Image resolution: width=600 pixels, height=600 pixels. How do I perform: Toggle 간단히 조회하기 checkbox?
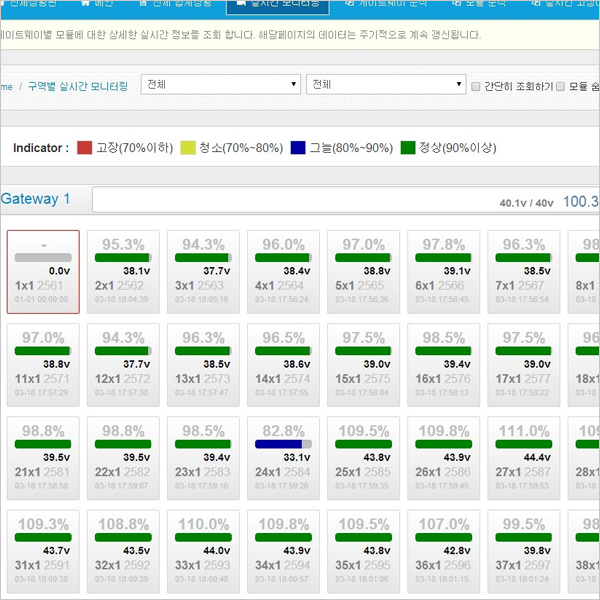click(x=475, y=86)
